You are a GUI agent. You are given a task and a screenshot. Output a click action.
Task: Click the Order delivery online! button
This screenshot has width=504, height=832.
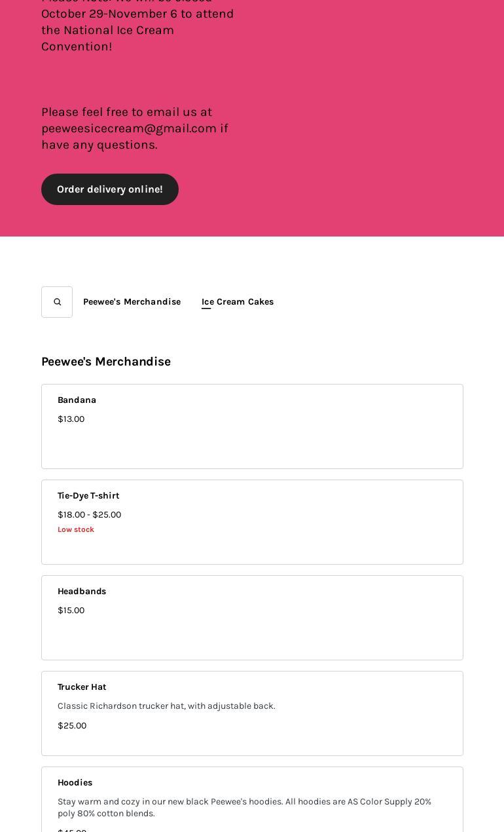pos(110,189)
